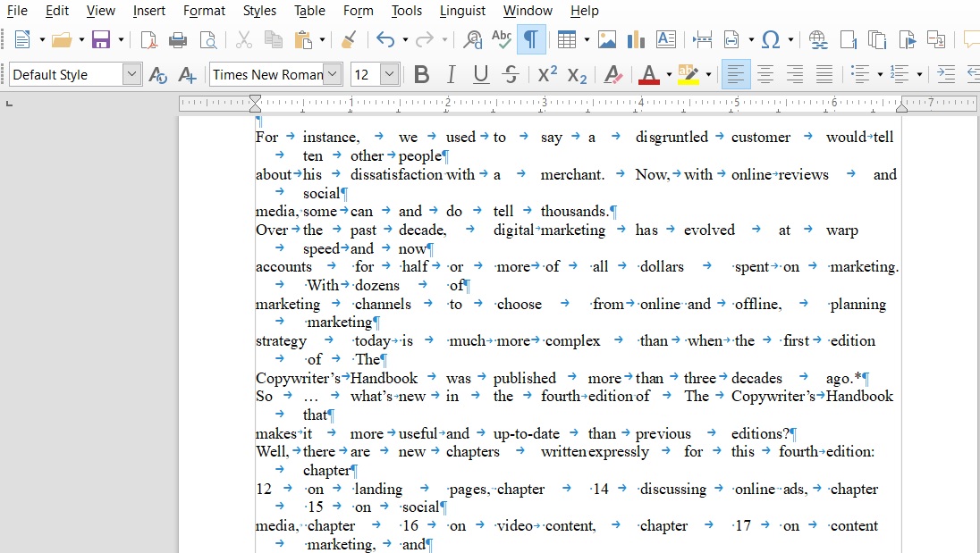Export the document directly as PDF

148,39
